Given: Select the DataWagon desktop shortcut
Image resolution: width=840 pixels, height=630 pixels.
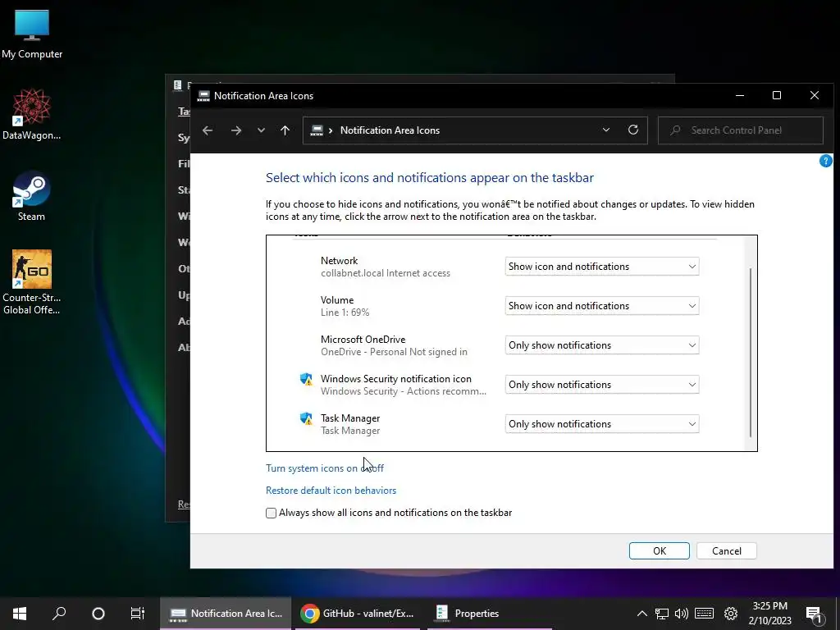Looking at the screenshot, I should pyautogui.click(x=32, y=115).
